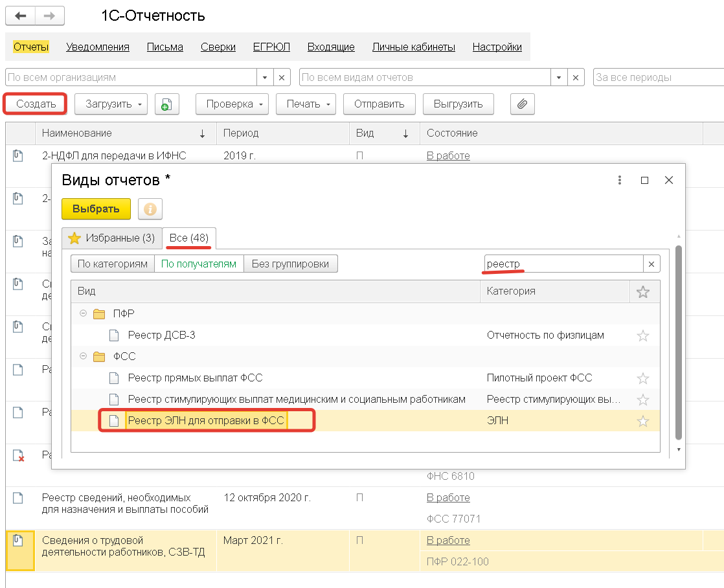724x588 pixels.
Task: Click the paperclip attachments icon
Action: (522, 104)
